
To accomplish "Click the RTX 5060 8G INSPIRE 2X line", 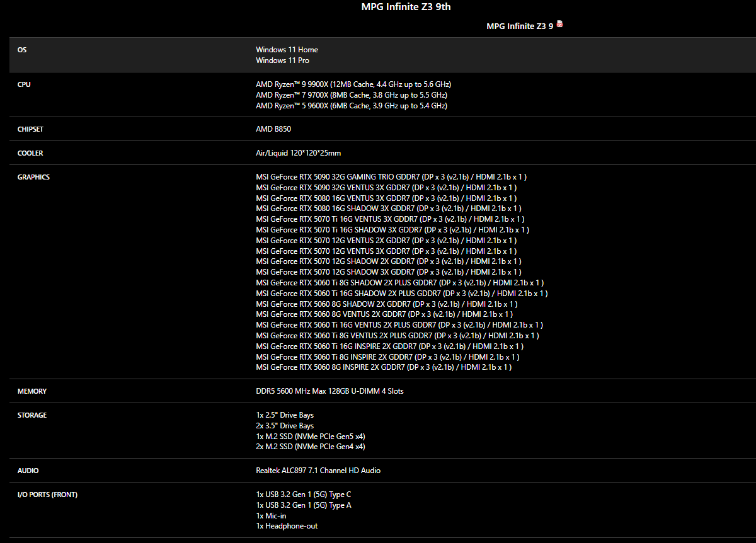I will [x=383, y=367].
